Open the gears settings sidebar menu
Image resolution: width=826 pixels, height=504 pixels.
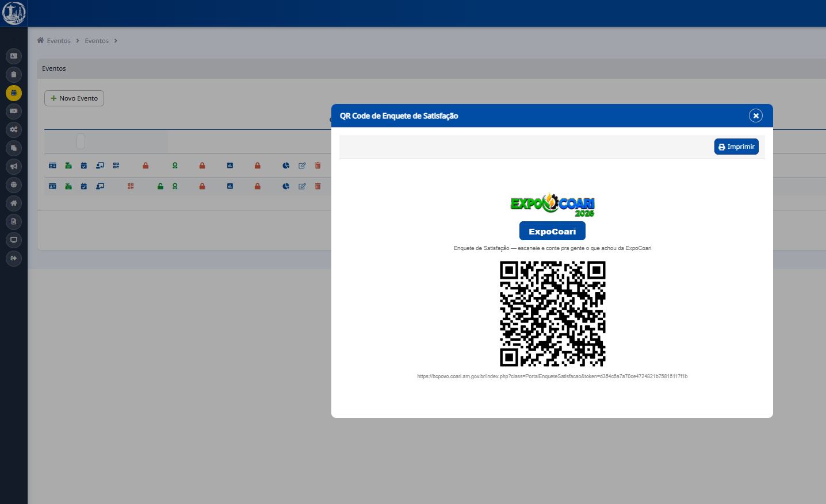coord(14,129)
